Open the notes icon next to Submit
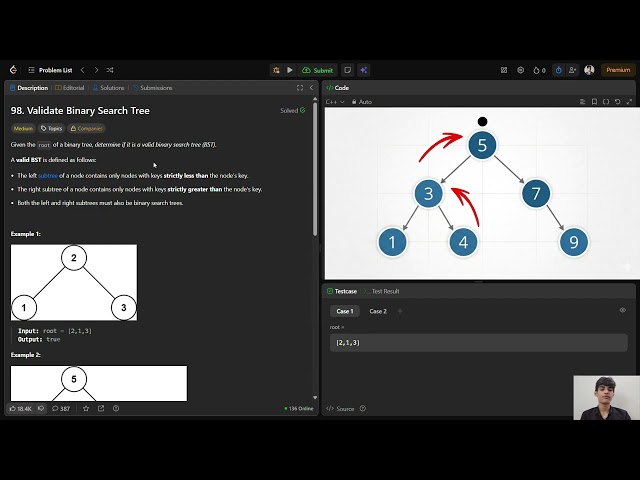Screen dimensions: 640x480 pos(347,70)
